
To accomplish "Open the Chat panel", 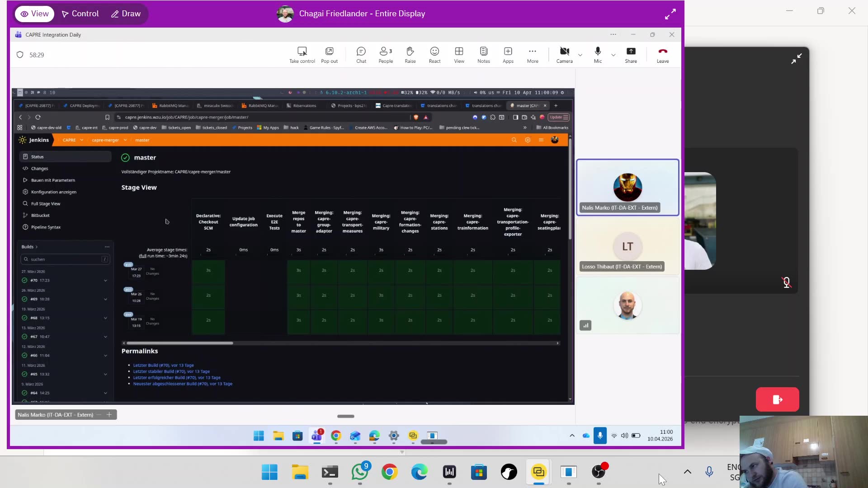I will coord(361,55).
